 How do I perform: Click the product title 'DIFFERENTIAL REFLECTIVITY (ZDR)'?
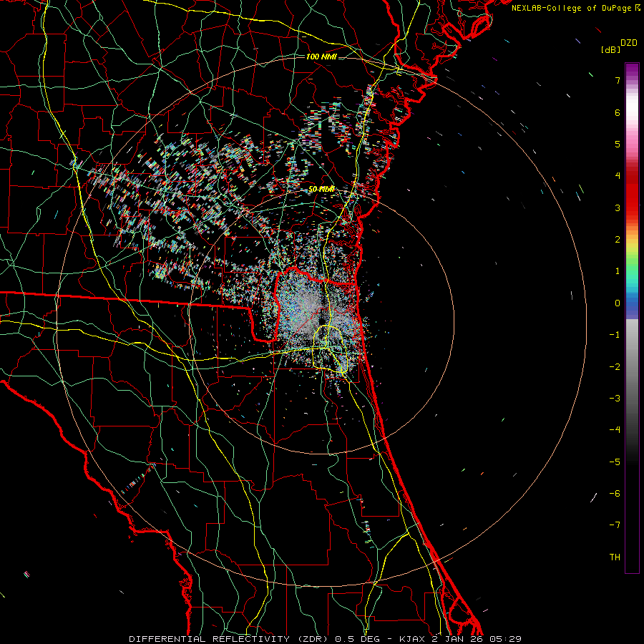(228, 639)
